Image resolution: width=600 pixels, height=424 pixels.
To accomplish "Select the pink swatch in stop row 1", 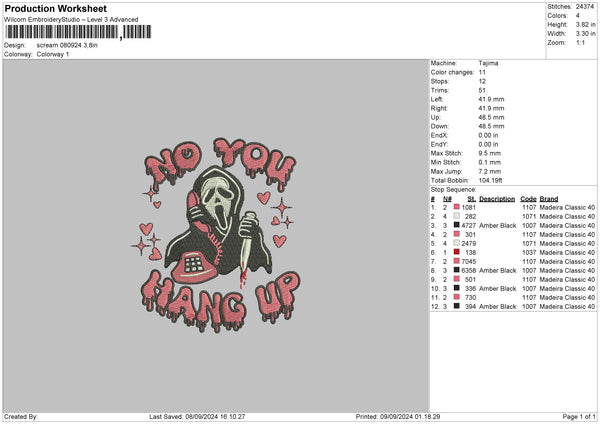I will [x=457, y=207].
